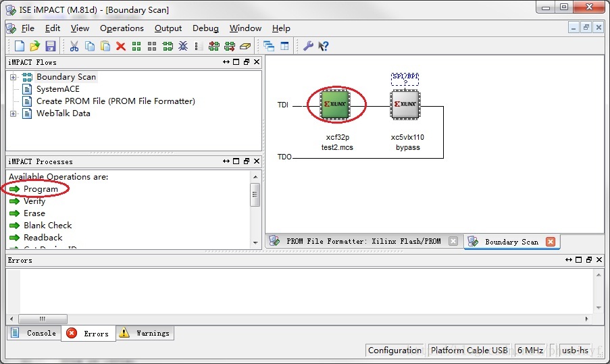Close the Boundary Scan tab
610x364 pixels.
(551, 242)
